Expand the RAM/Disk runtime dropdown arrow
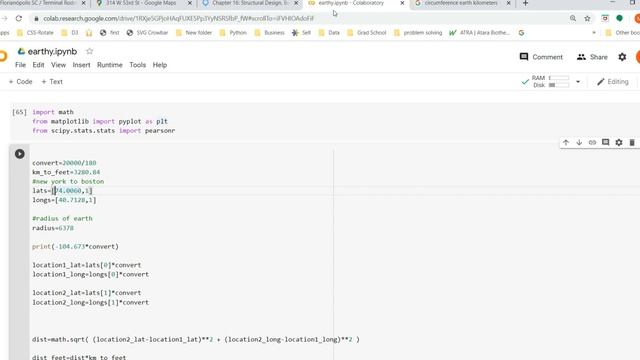Viewport: 640px width, 360px height. pyautogui.click(x=578, y=82)
